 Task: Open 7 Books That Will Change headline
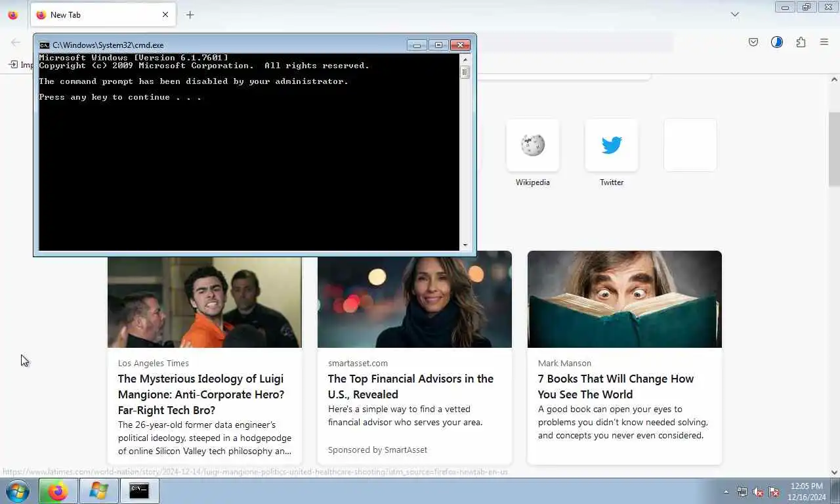616,387
